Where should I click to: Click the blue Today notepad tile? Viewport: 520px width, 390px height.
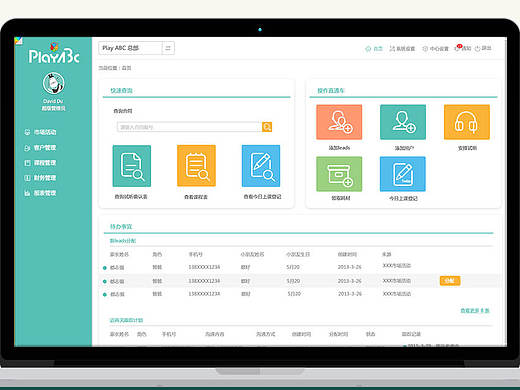click(x=403, y=174)
